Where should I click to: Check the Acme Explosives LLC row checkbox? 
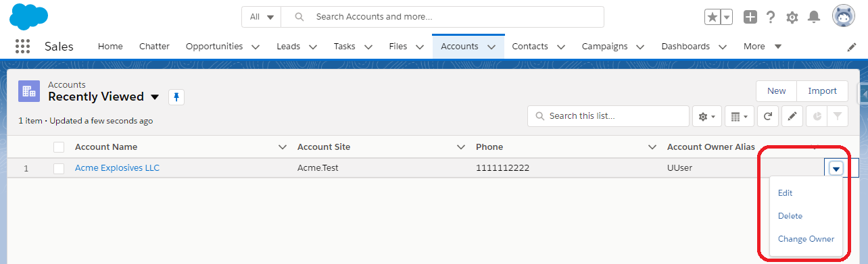click(59, 168)
